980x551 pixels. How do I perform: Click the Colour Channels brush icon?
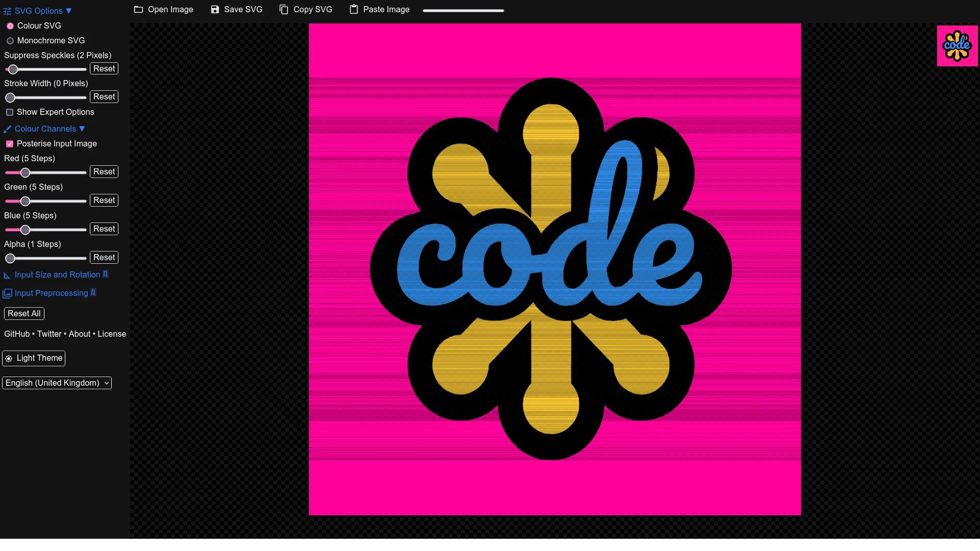click(x=7, y=129)
